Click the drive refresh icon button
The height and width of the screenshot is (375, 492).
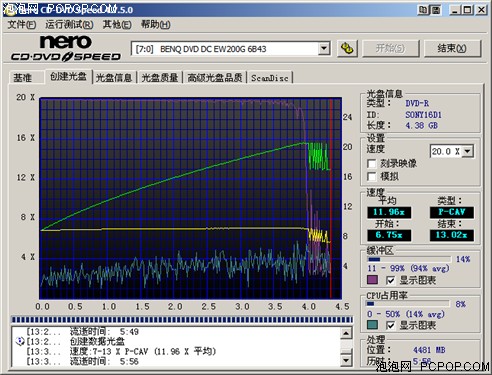(347, 49)
